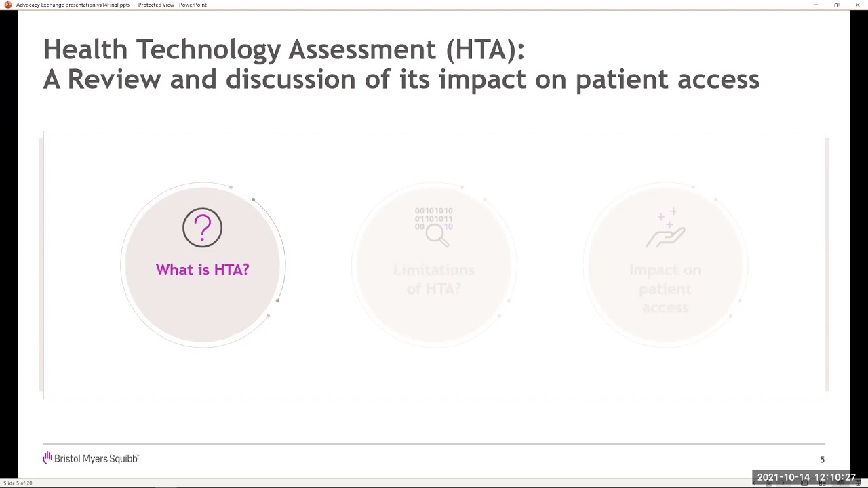
Task: Select the What is HTA? text
Action: click(x=202, y=270)
